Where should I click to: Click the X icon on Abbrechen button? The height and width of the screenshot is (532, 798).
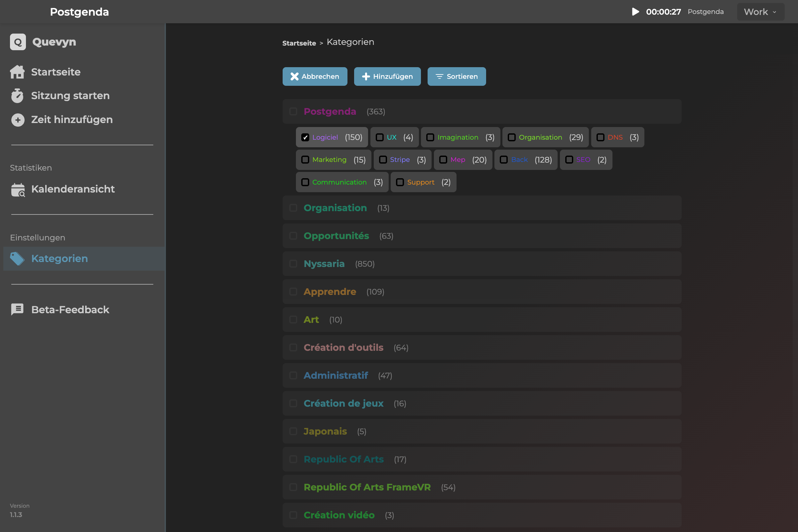click(x=295, y=77)
